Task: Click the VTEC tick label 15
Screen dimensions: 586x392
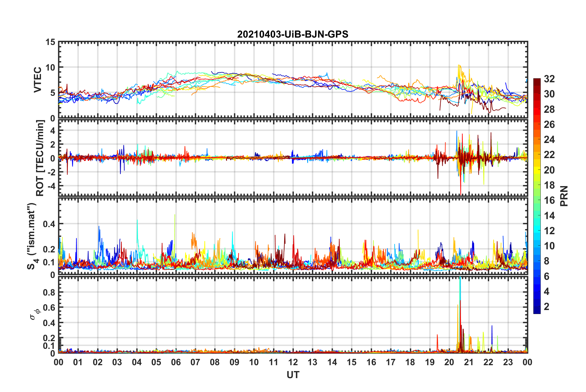Action: click(51, 42)
